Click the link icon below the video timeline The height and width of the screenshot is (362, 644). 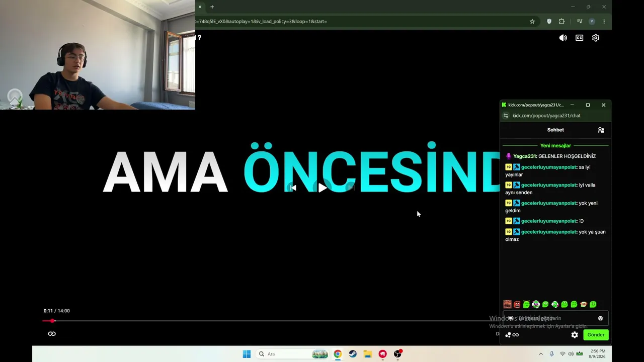52,334
